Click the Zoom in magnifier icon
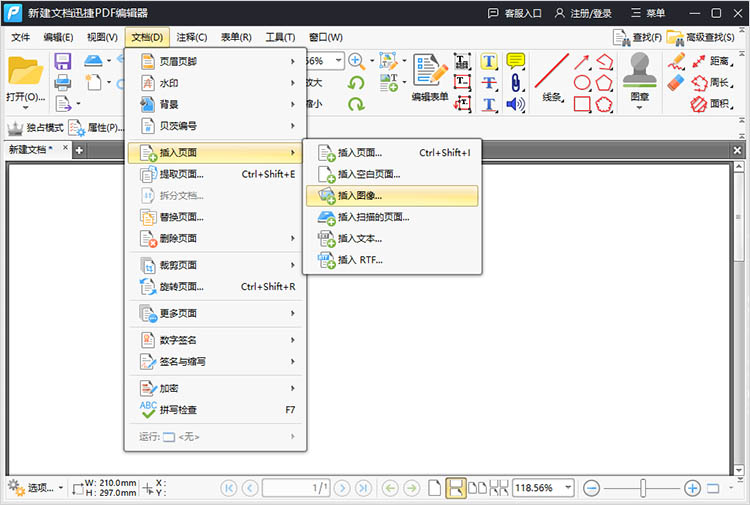750x505 pixels. pyautogui.click(x=356, y=61)
